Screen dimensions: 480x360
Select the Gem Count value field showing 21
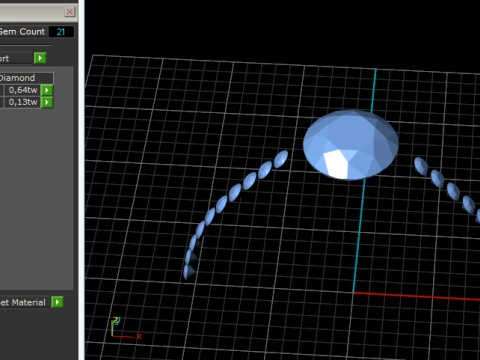(x=61, y=32)
